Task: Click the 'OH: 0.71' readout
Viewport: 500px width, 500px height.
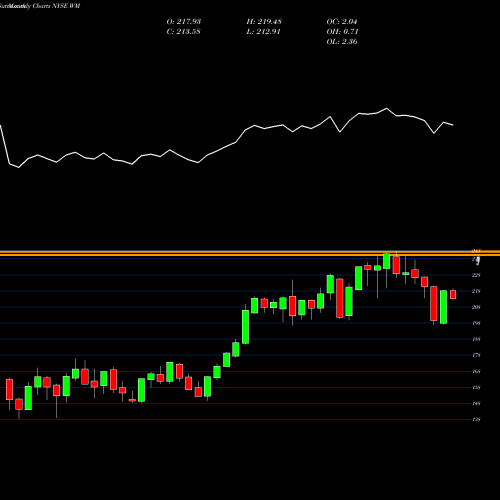Action: point(342,32)
